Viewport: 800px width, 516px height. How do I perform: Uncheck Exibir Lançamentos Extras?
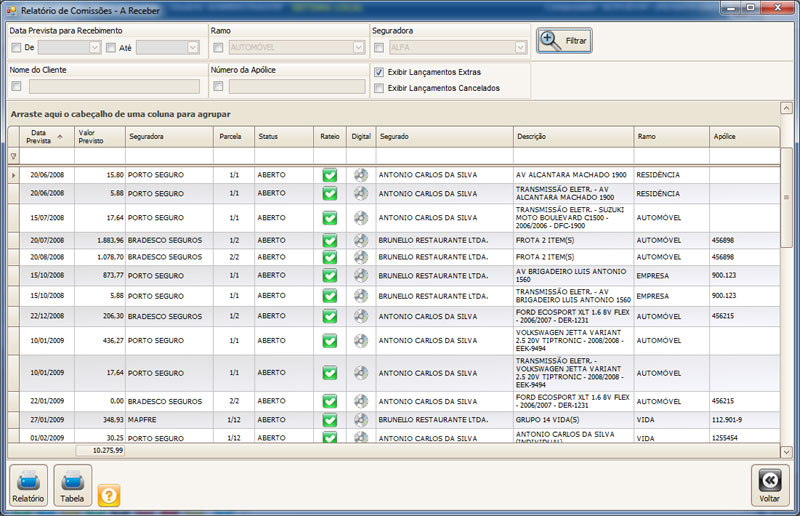(x=379, y=72)
